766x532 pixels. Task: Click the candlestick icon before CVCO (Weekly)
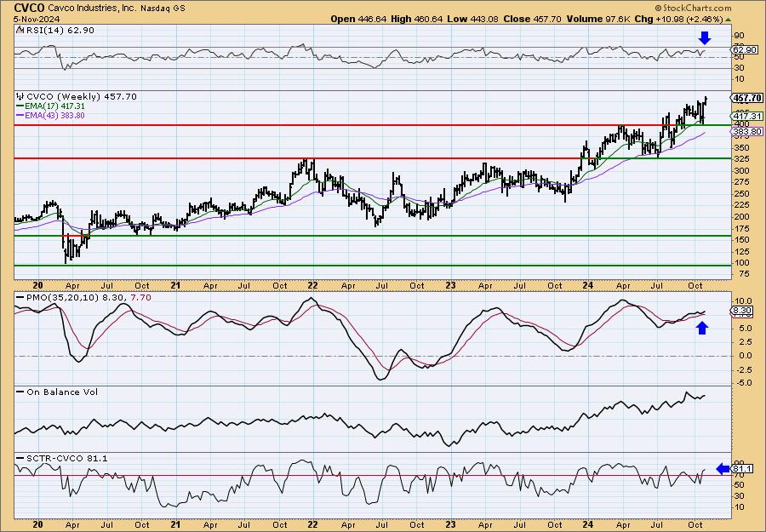pos(20,96)
